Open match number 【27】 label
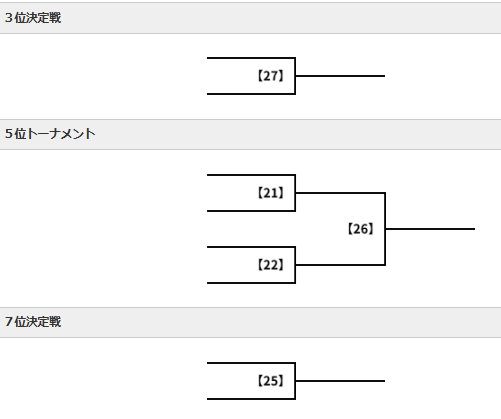The height and width of the screenshot is (419, 501). (270, 76)
